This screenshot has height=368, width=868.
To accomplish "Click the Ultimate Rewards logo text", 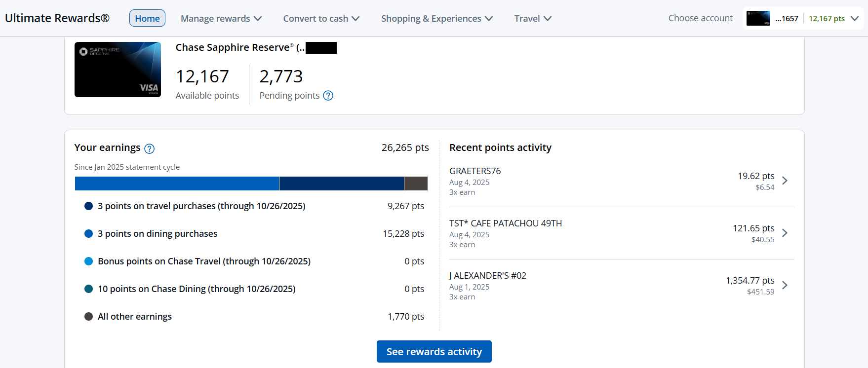I will (x=57, y=18).
